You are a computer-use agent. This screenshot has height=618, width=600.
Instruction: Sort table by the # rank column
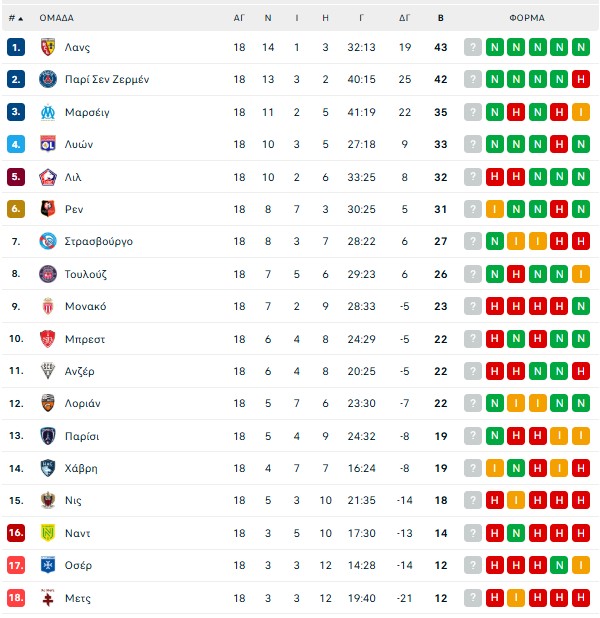coord(15,18)
